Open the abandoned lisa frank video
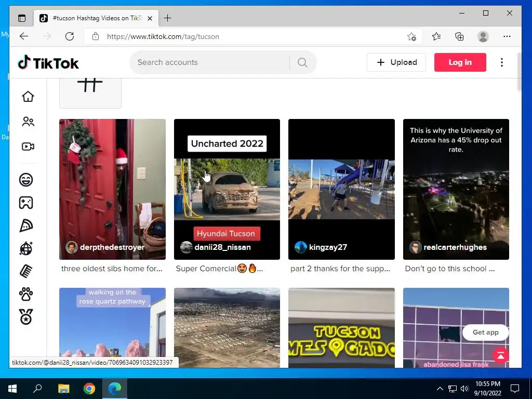The height and width of the screenshot is (399, 532). (x=456, y=328)
